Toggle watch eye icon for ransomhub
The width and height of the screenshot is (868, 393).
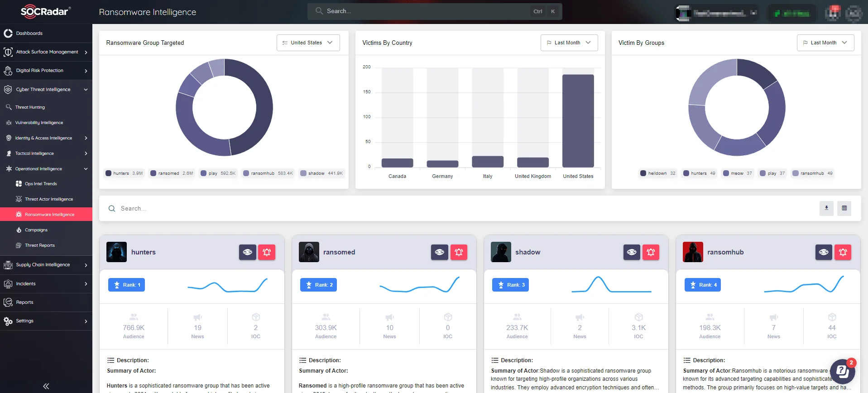click(824, 252)
